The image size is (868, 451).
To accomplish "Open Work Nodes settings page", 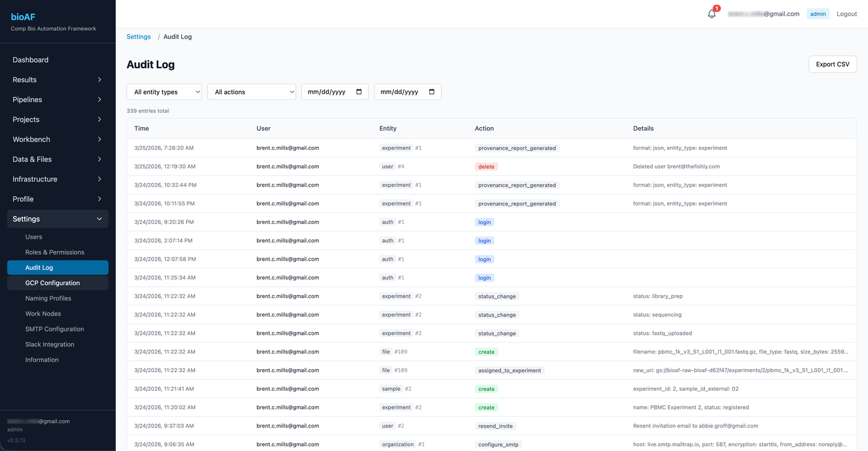I will [58, 314].
